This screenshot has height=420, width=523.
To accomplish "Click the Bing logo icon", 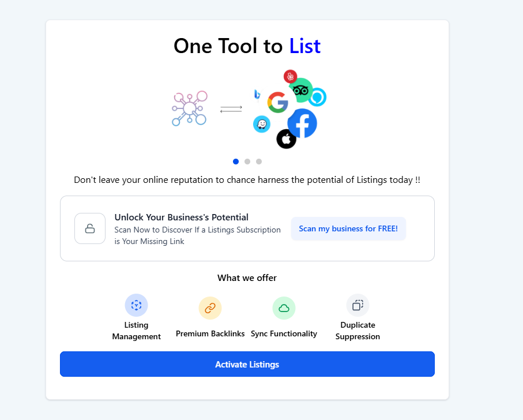I will point(257,94).
